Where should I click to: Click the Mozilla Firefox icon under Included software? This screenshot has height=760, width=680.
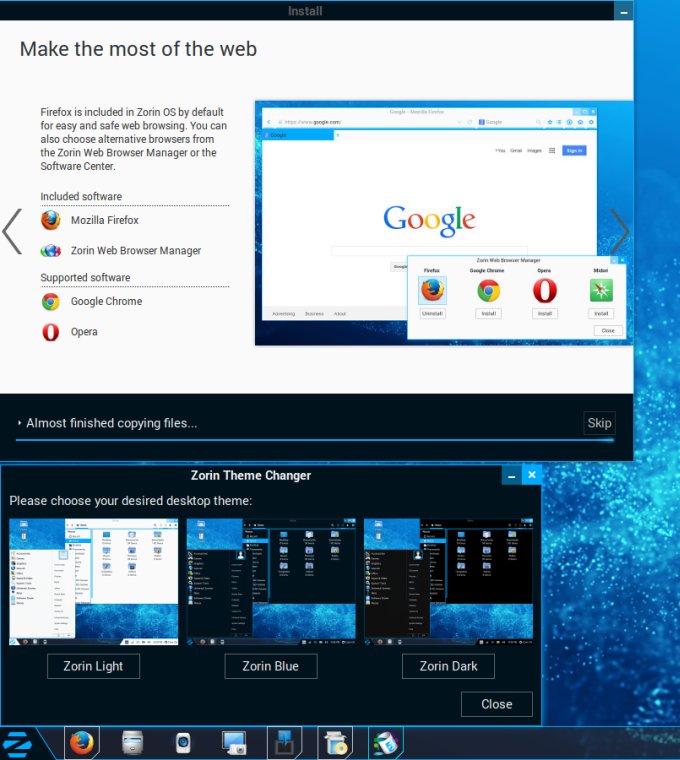coord(50,220)
